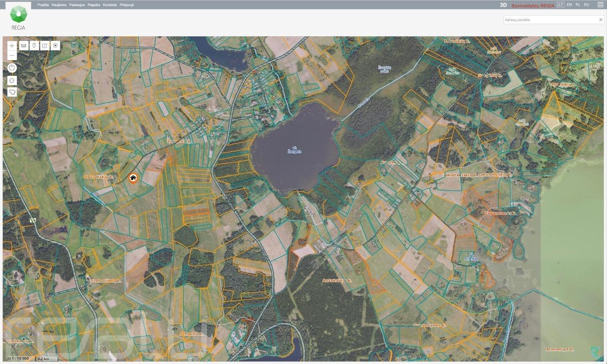Reset map rotation with compass button

pyautogui.click(x=12, y=68)
